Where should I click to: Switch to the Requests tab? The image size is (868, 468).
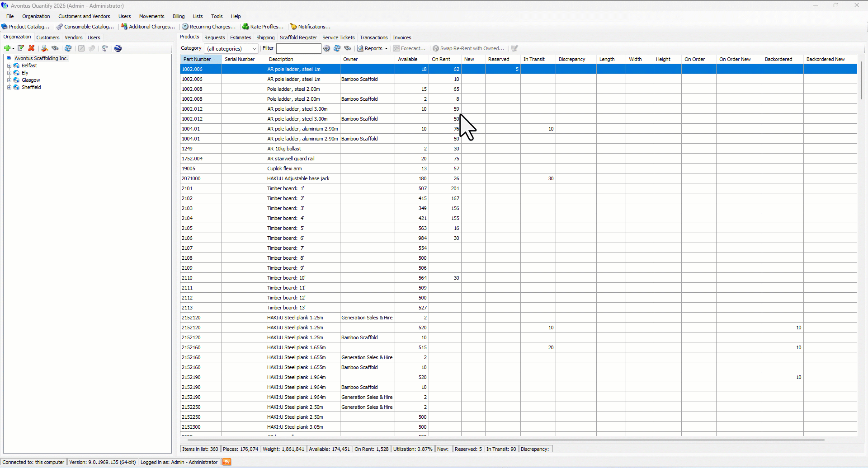[x=215, y=37]
